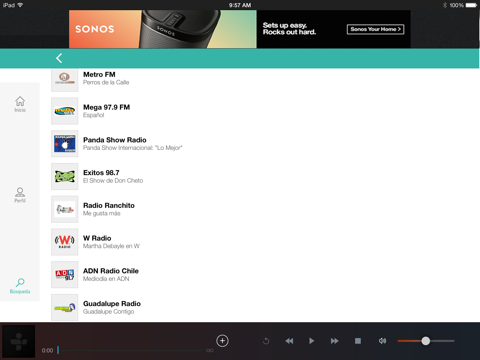Viewport: 480px width, 360px height.
Task: Click the Radio Ranchito station logo
Action: pos(65,209)
